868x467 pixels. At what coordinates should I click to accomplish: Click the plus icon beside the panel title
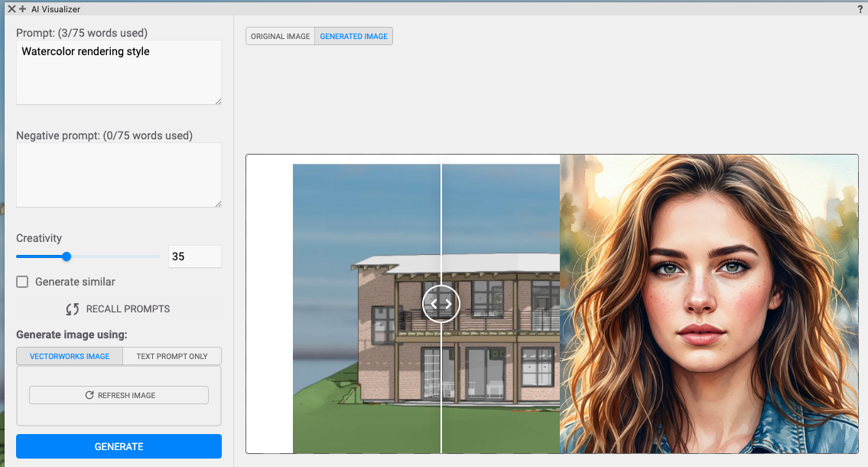coord(22,9)
